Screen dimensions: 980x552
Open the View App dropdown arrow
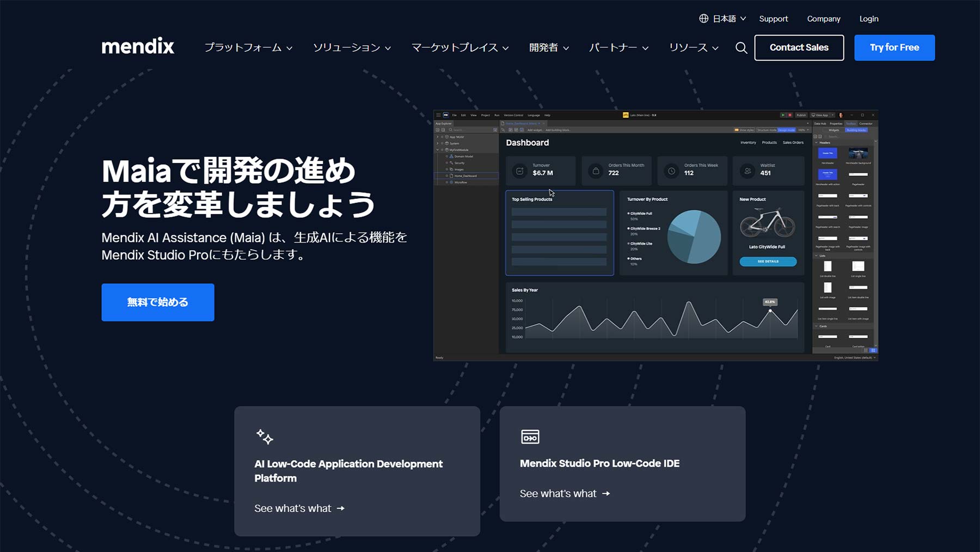[832, 115]
